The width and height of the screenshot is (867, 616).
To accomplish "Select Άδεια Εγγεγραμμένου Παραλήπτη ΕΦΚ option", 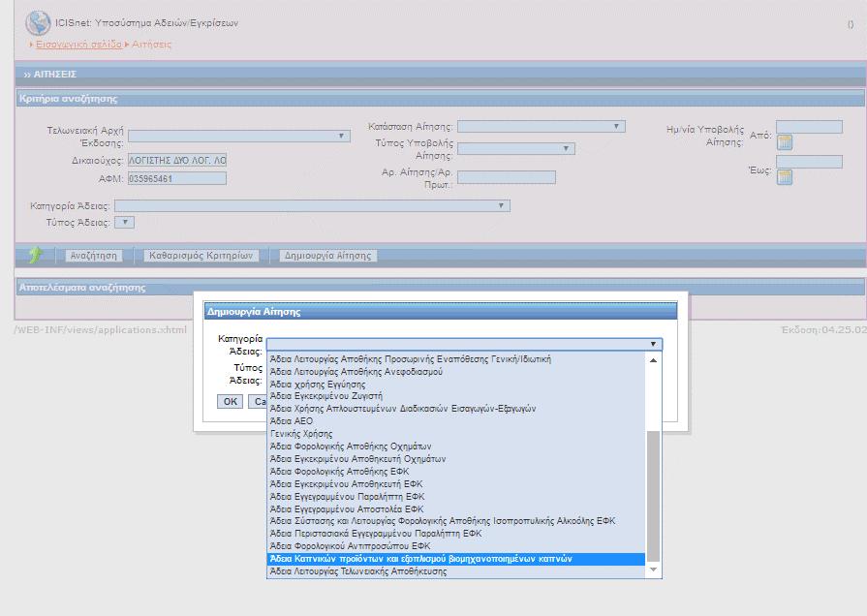I will click(455, 497).
